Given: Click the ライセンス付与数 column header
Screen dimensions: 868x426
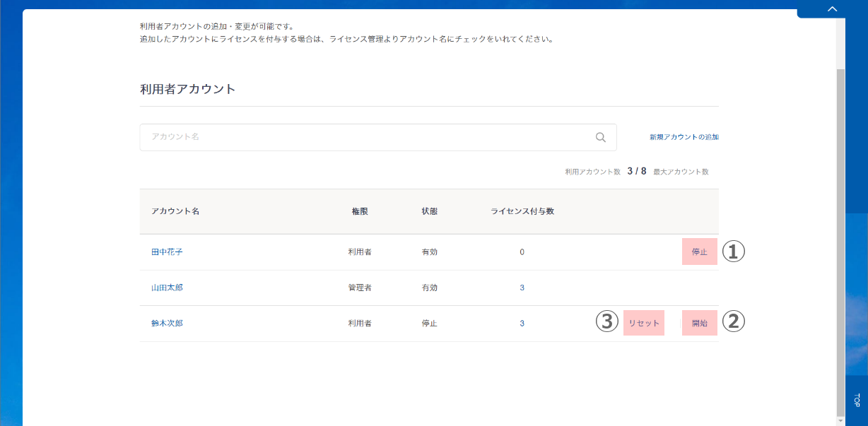Looking at the screenshot, I should pos(522,212).
